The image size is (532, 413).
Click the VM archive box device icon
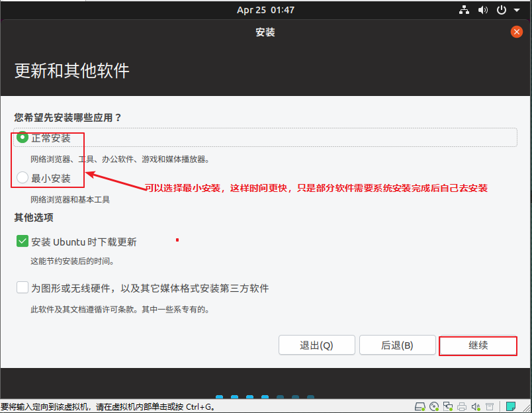pyautogui.click(x=490, y=406)
